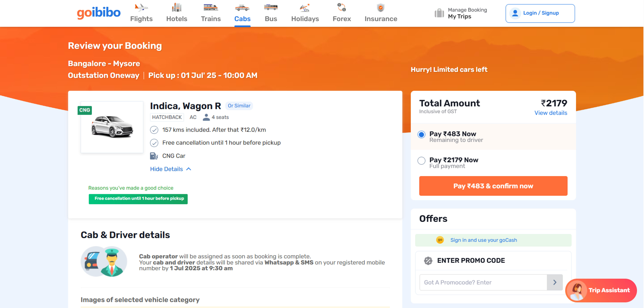The width and height of the screenshot is (644, 308).
Task: Click the green Free cancellation badge
Action: (x=138, y=199)
